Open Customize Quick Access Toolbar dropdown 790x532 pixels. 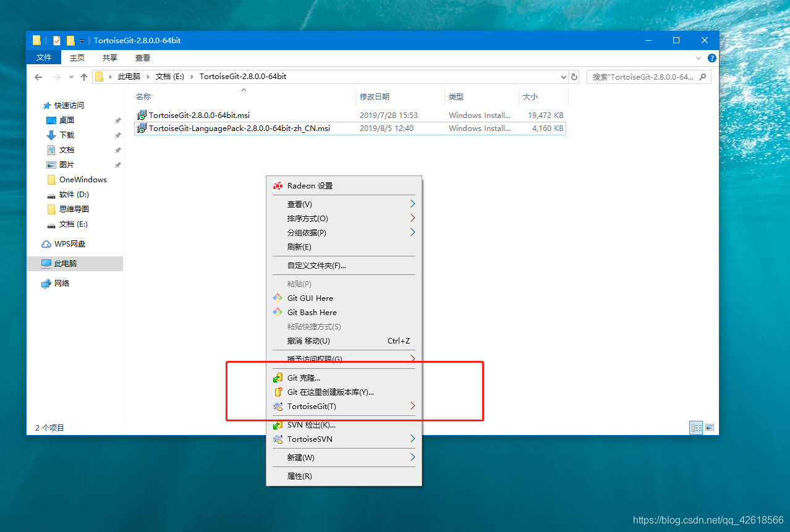(x=82, y=41)
